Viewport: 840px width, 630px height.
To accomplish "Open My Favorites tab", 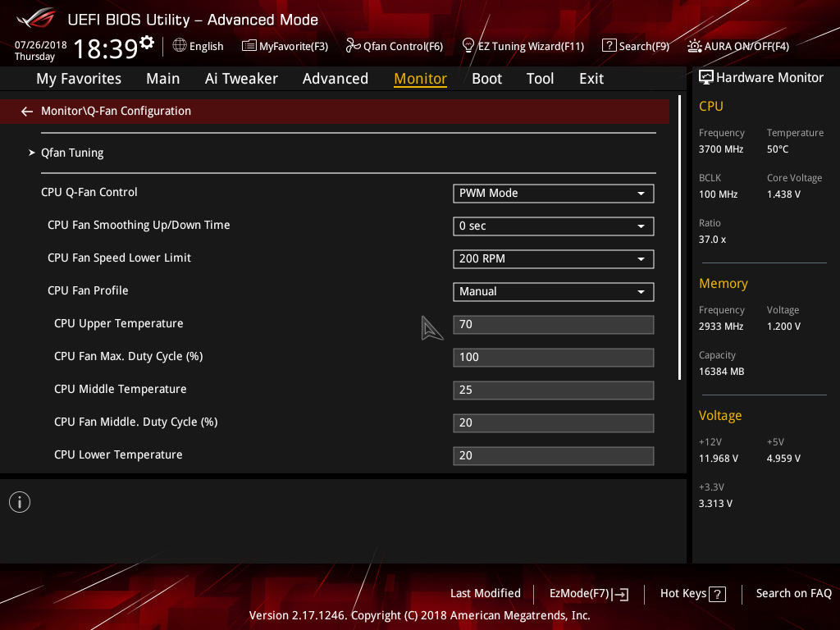I will (x=79, y=79).
